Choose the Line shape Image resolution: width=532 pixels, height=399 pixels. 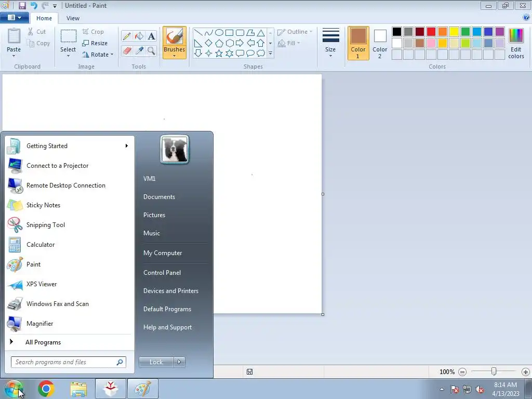pyautogui.click(x=198, y=33)
